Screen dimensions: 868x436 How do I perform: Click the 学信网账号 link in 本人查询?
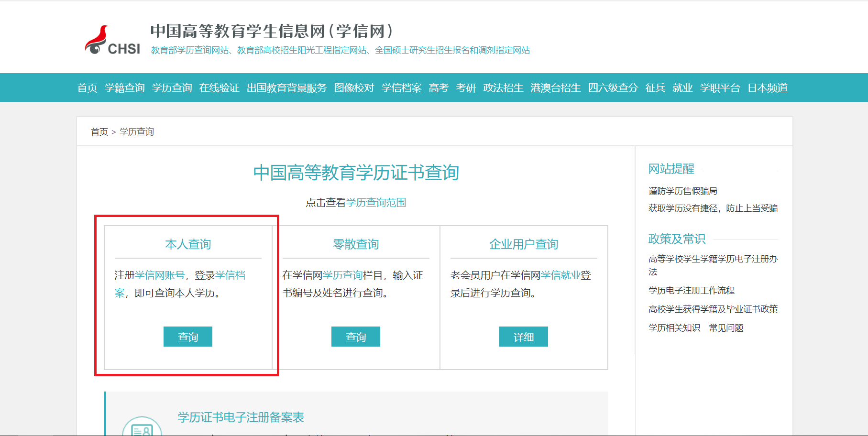click(x=160, y=275)
